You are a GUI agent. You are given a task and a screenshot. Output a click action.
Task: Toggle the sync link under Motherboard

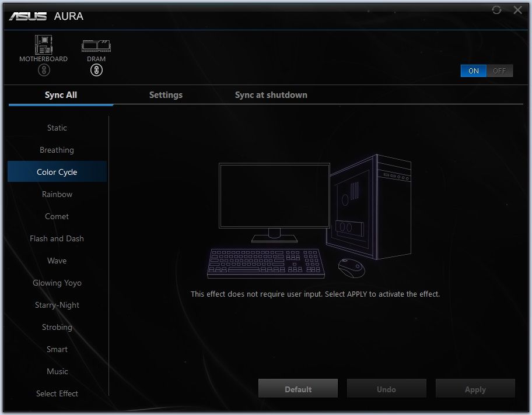pyautogui.click(x=44, y=70)
